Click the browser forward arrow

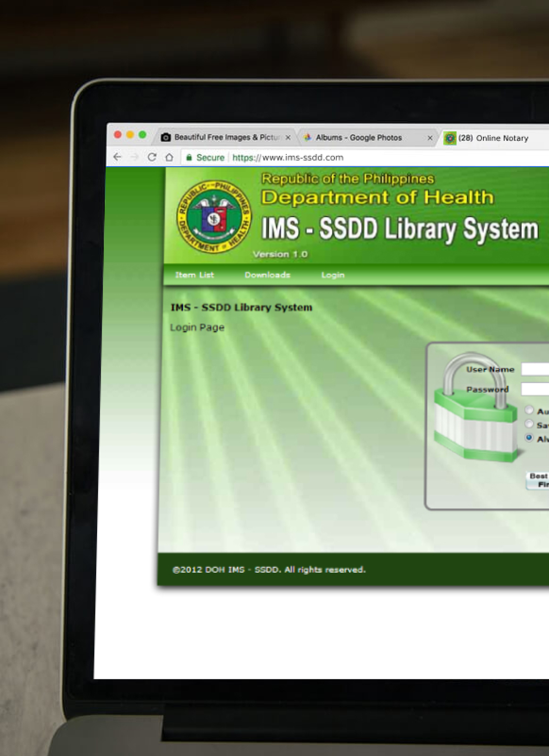pos(134,157)
